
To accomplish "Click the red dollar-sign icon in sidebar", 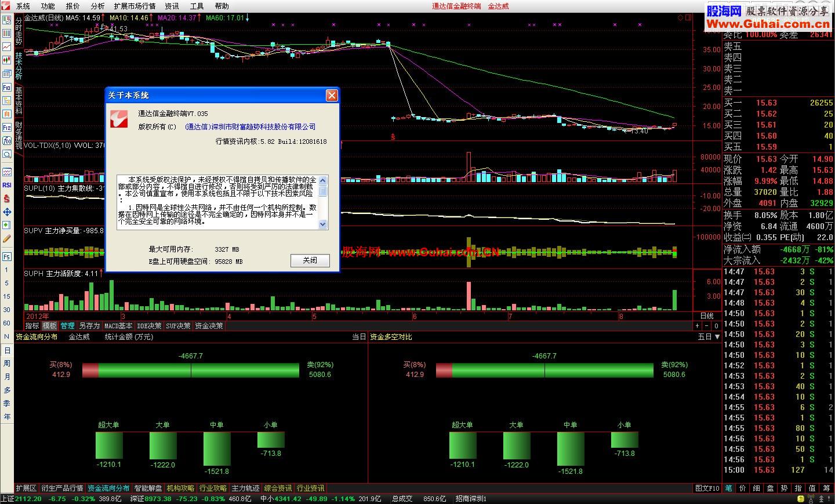I will coord(7,198).
